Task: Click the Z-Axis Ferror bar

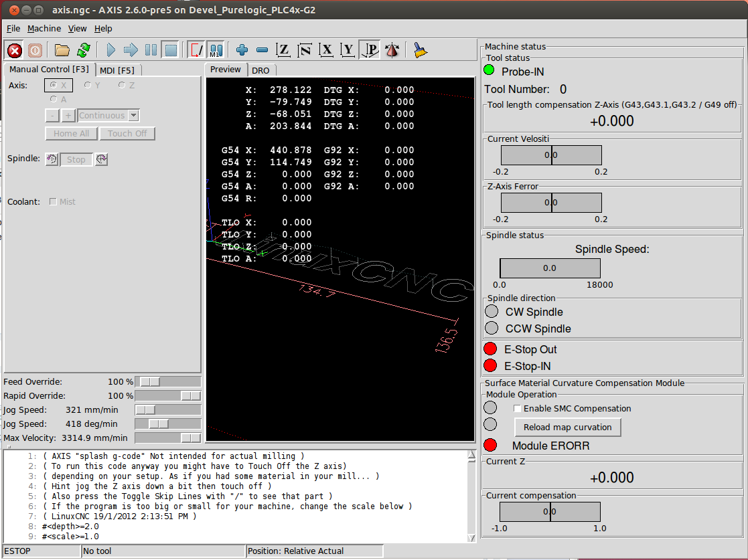Action: pyautogui.click(x=551, y=203)
